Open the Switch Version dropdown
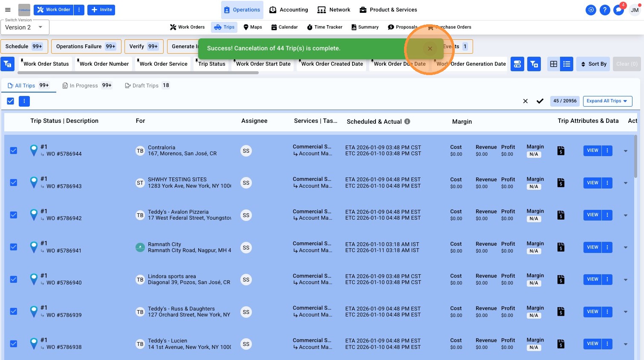 25,27
